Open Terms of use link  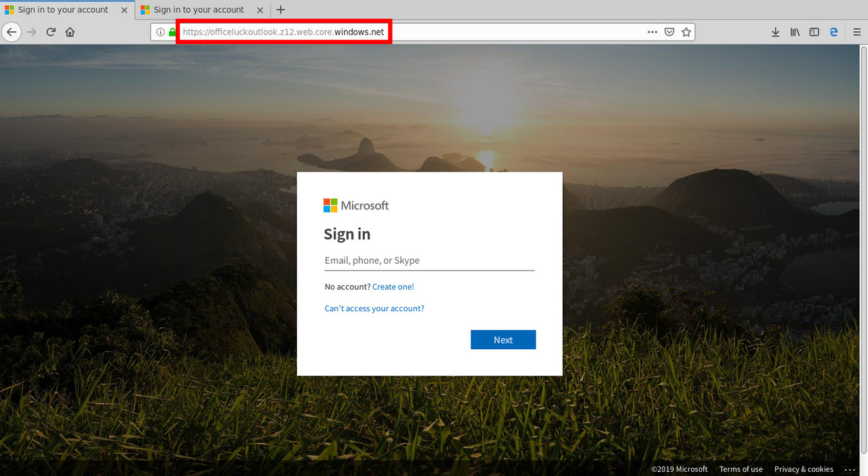click(741, 469)
